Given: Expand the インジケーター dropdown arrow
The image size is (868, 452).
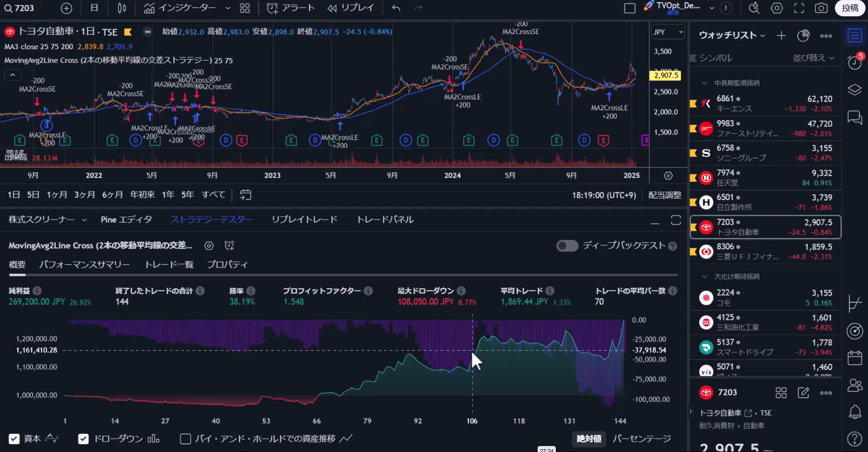Looking at the screenshot, I should [228, 8].
